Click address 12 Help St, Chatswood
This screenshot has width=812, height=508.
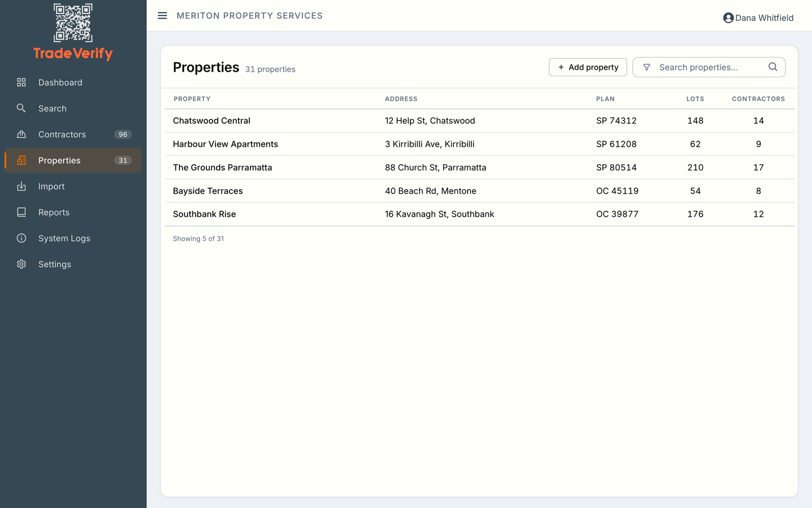point(430,121)
